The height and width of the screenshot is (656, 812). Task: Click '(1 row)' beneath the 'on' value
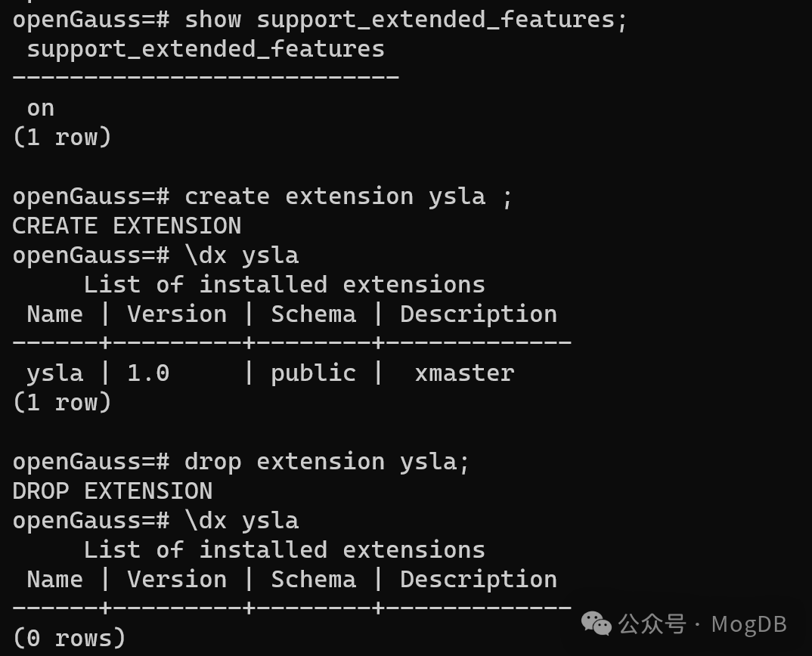[x=62, y=138]
